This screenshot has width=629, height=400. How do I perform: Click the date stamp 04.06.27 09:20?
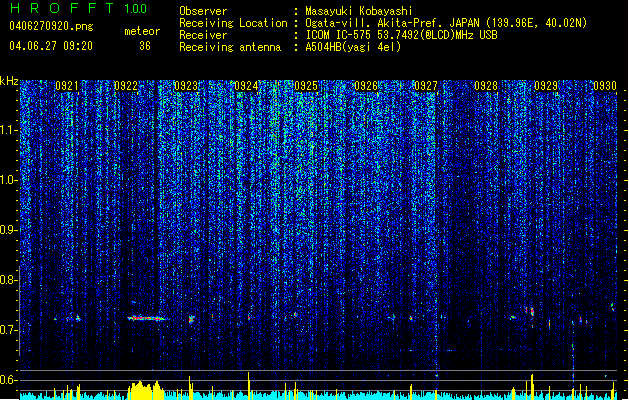pyautogui.click(x=51, y=46)
